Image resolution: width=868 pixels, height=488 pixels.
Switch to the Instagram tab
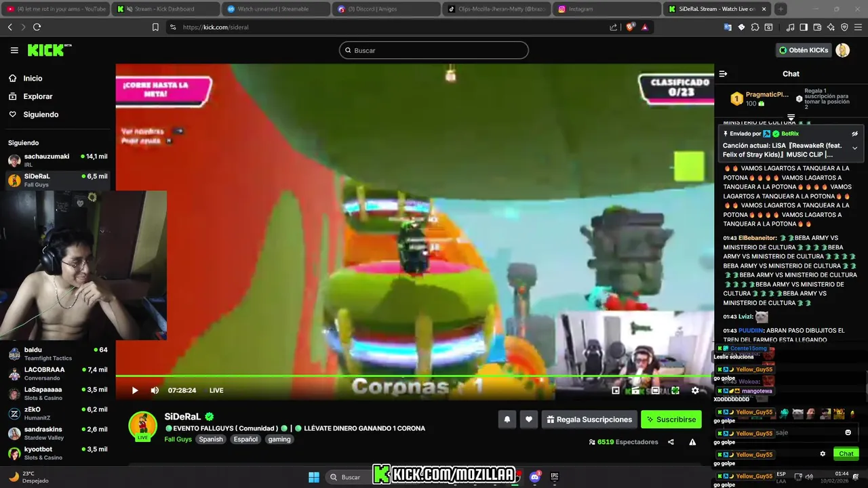(x=606, y=9)
